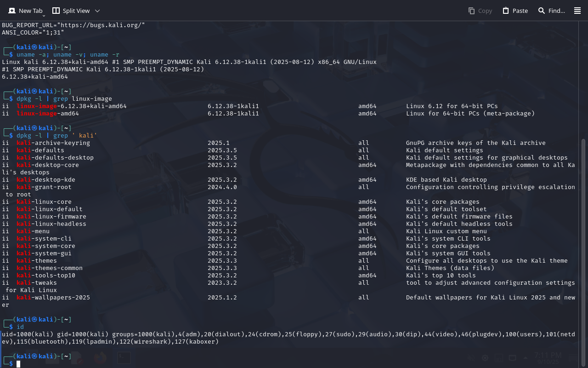Click the cursor block at the last prompt
The width and height of the screenshot is (588, 368).
pyautogui.click(x=18, y=364)
